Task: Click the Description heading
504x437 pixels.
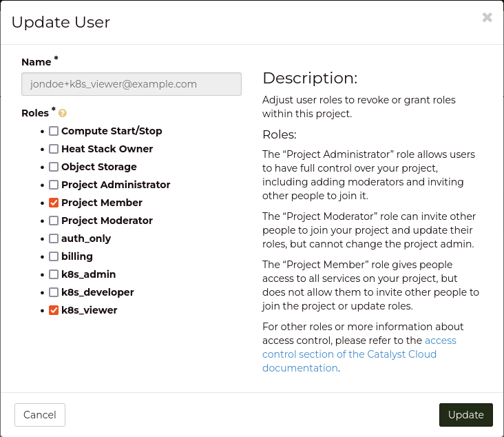Action: point(310,78)
